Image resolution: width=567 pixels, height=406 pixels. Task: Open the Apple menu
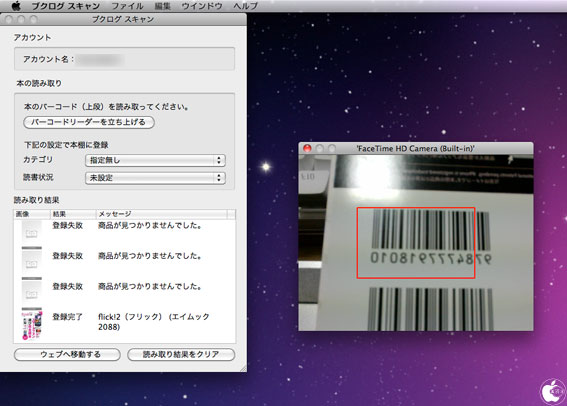point(16,6)
